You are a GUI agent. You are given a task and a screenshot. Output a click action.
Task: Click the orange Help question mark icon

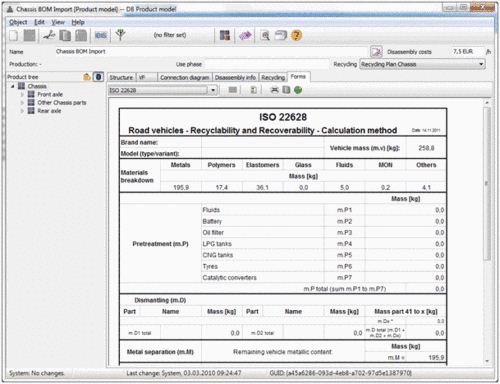296,35
